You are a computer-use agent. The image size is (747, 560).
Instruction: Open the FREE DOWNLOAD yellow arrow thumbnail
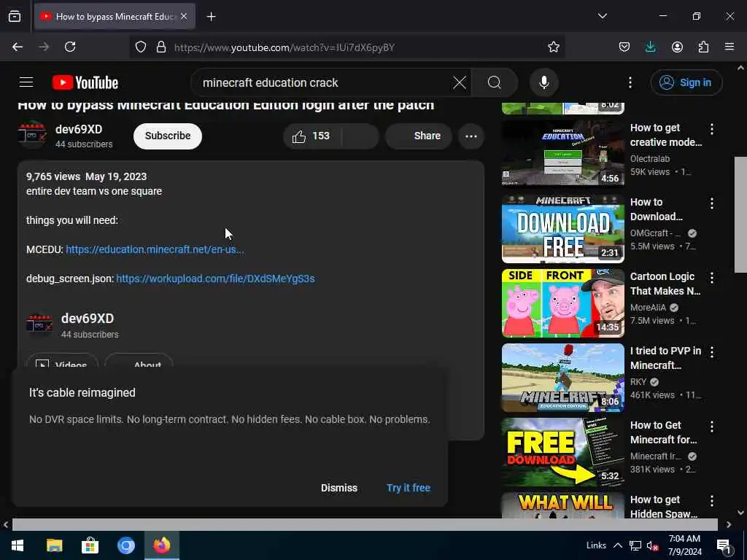point(562,451)
